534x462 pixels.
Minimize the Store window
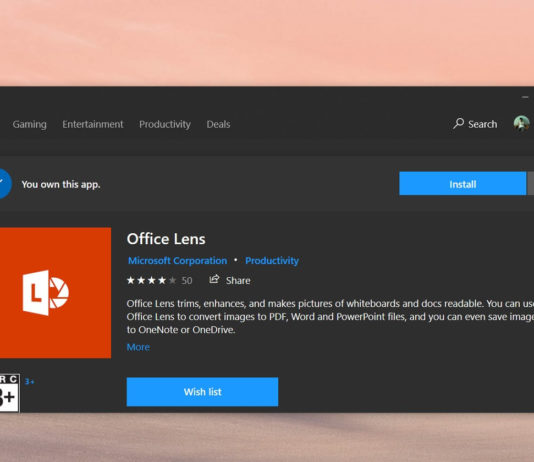(525, 97)
